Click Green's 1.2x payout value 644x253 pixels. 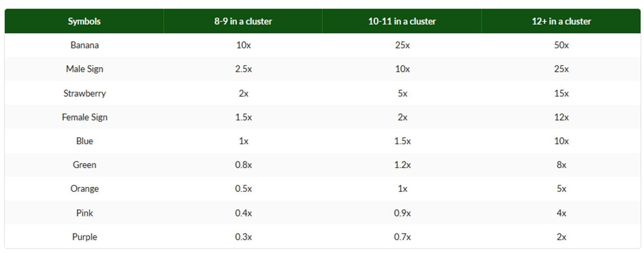pos(402,165)
